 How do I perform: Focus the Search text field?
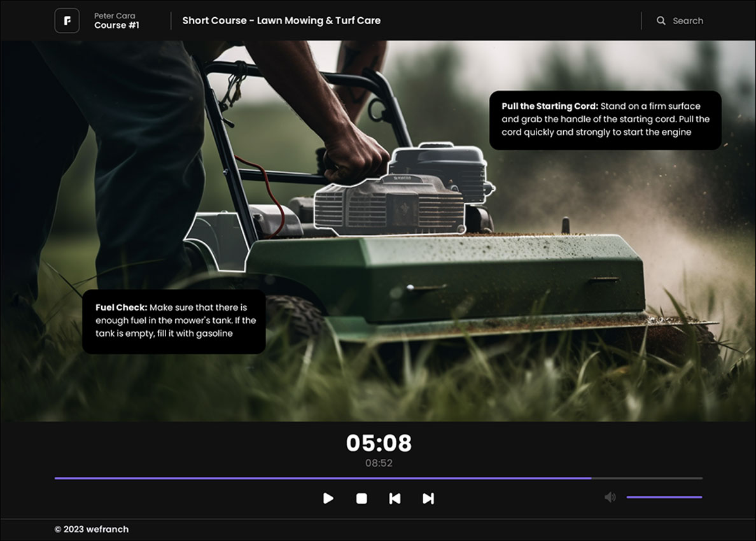688,20
